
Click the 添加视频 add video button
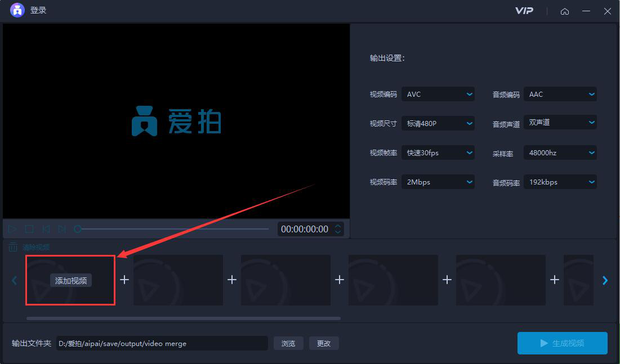click(x=71, y=280)
